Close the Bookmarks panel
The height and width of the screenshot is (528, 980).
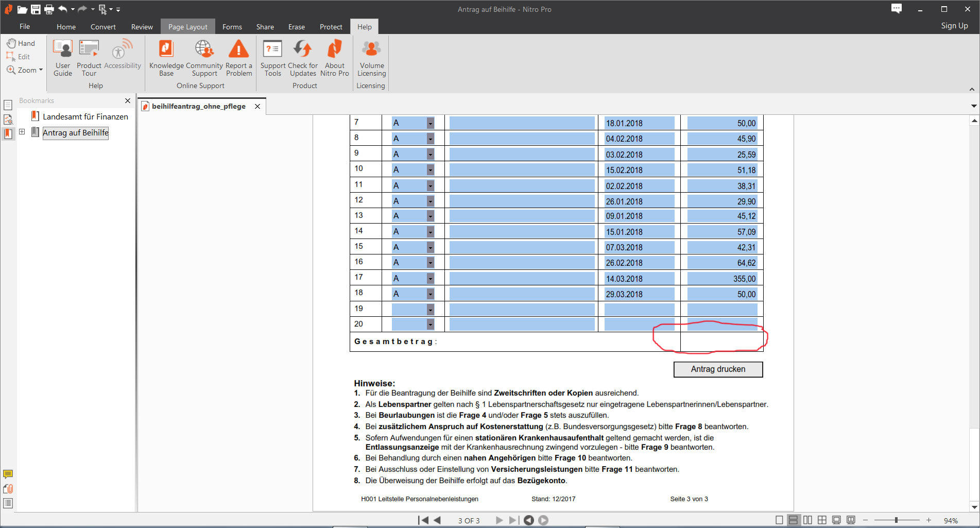pyautogui.click(x=128, y=100)
